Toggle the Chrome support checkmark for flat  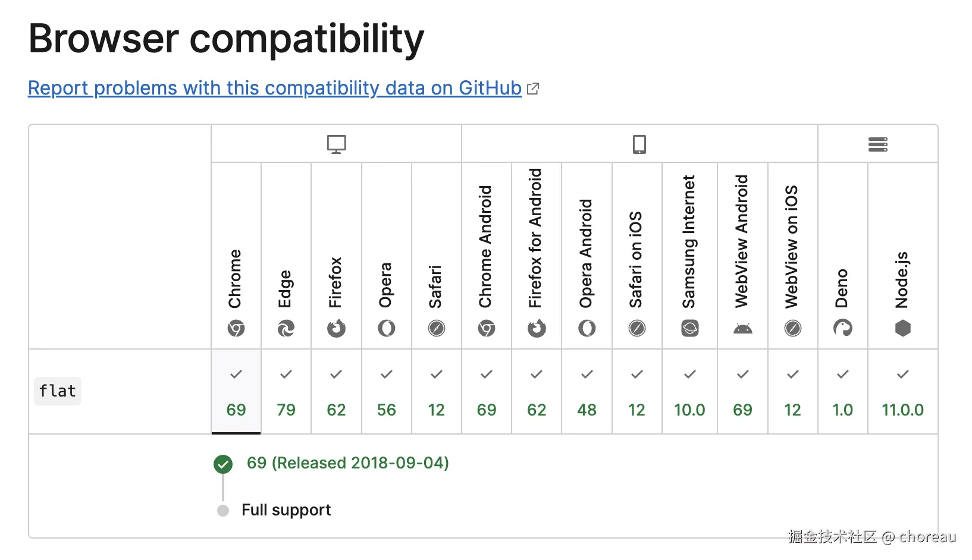(x=236, y=375)
